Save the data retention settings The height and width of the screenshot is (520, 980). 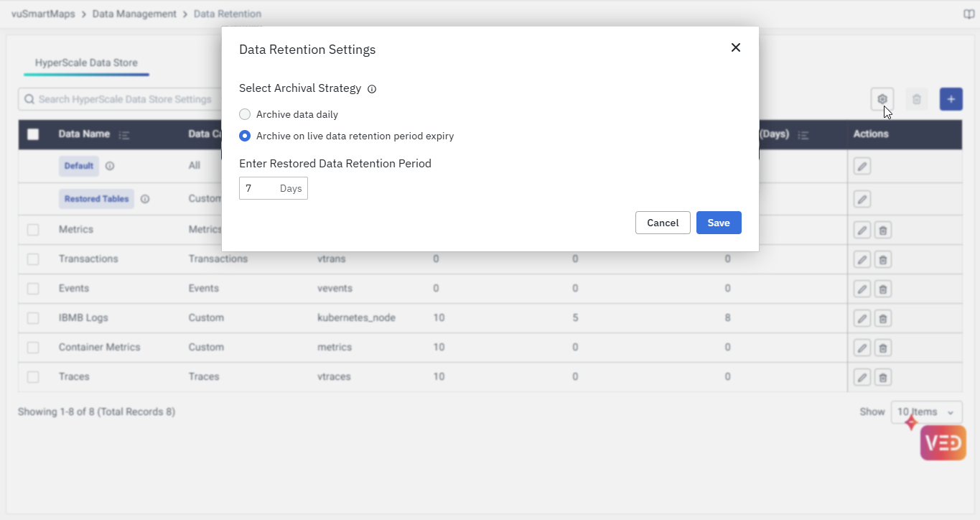[x=718, y=223]
